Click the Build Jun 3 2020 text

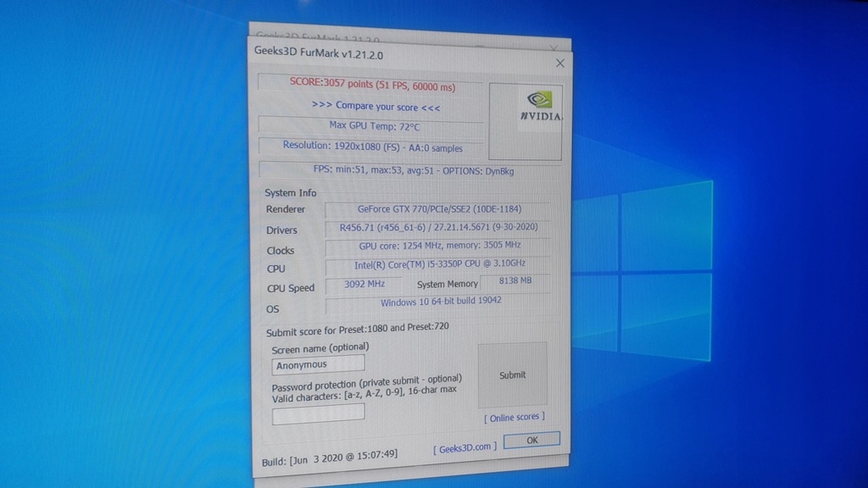tap(330, 457)
